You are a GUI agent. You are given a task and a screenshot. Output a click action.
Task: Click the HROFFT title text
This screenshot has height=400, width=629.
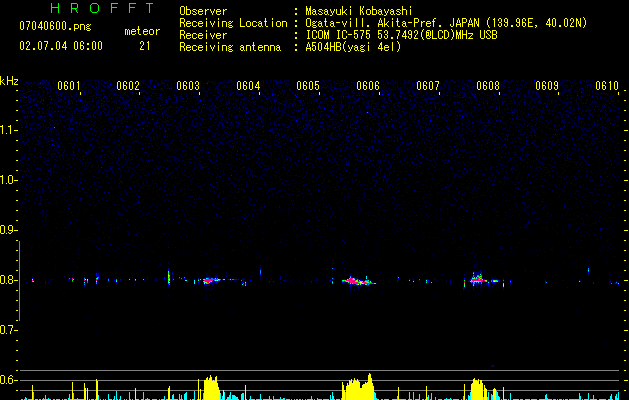[103, 8]
